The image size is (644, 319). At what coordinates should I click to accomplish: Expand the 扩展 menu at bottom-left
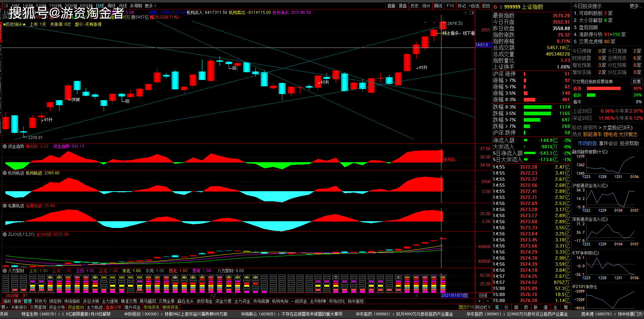pyautogui.click(x=4, y=307)
